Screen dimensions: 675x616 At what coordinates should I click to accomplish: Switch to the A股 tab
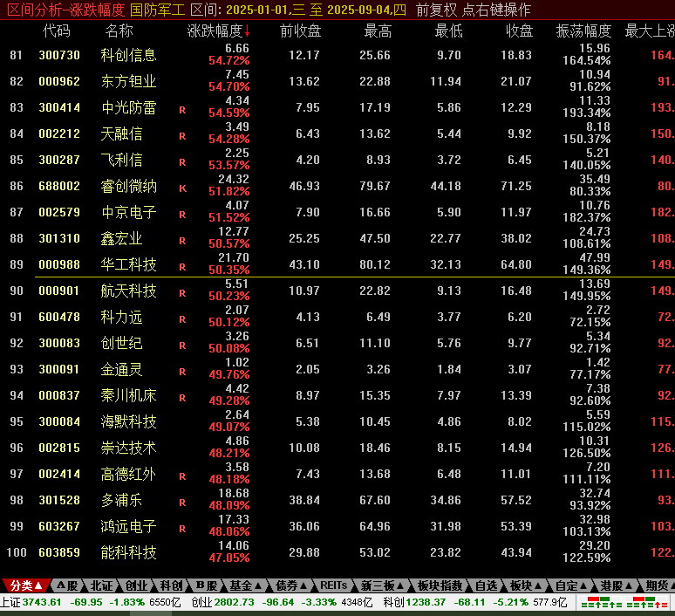pos(67,585)
